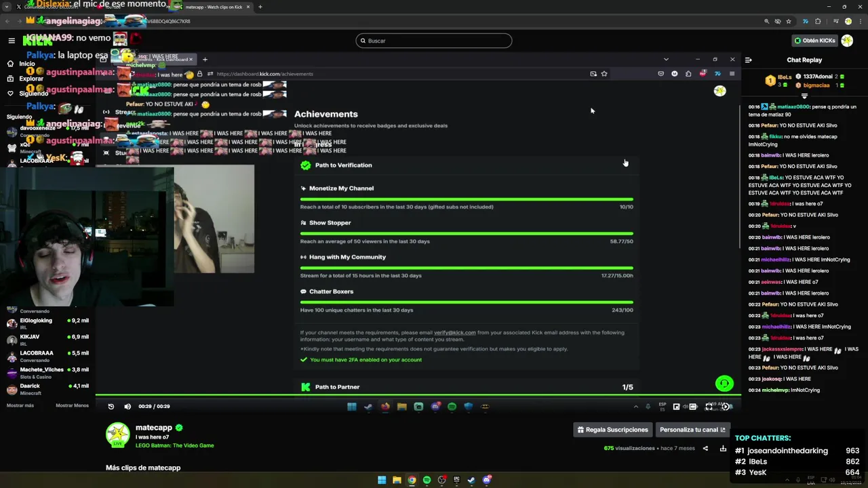Open the Kick hamburger sidebar menu

[12, 41]
